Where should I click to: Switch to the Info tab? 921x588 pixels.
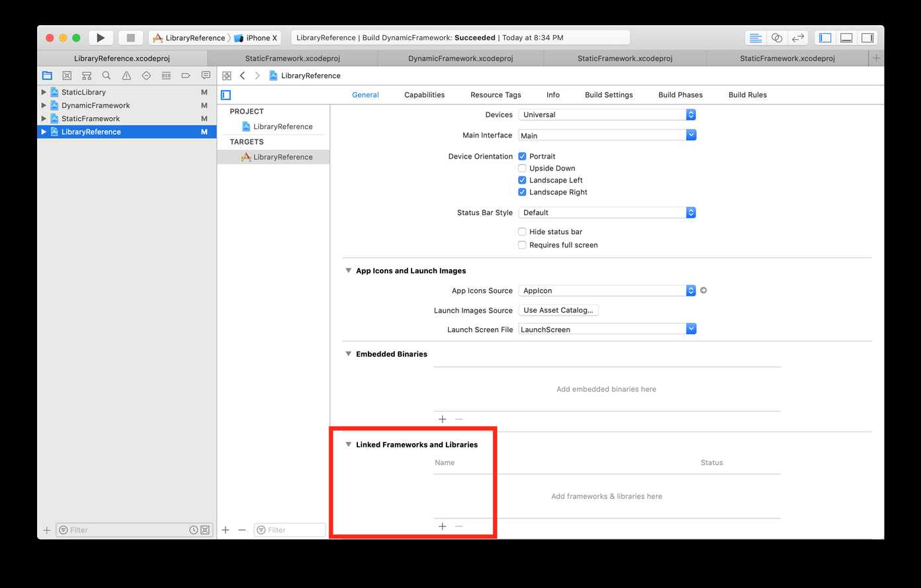tap(553, 95)
